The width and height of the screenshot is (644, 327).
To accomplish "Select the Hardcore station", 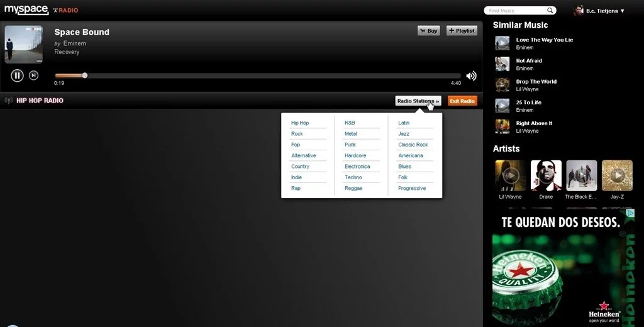I will 355,156.
